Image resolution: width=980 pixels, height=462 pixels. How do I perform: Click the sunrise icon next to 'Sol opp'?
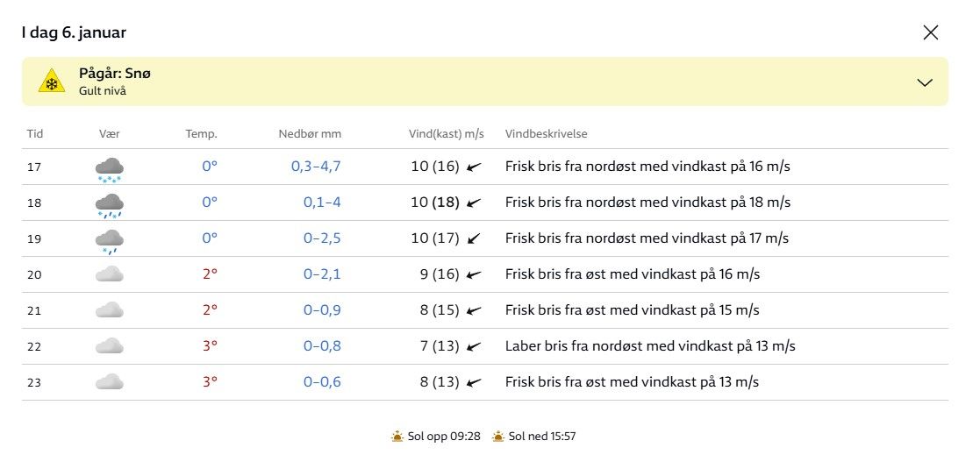tap(397, 437)
